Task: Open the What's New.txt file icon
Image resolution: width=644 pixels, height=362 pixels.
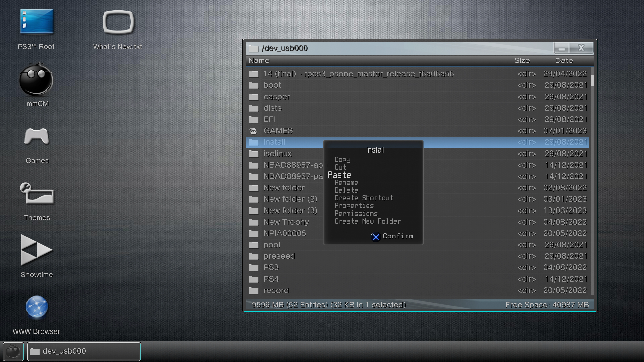Action: (118, 22)
